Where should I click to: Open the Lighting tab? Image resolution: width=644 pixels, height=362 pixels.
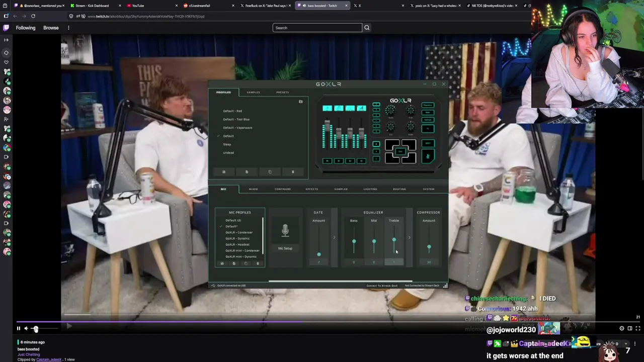370,189
